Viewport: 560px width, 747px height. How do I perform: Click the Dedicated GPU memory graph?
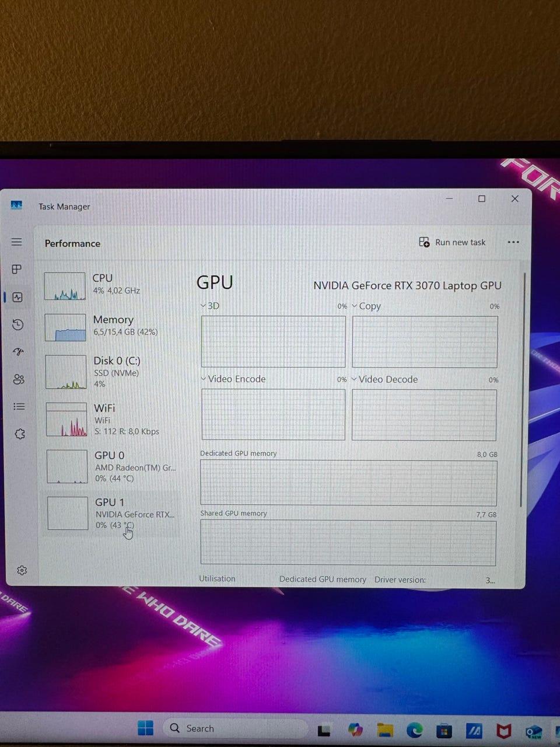coord(348,483)
